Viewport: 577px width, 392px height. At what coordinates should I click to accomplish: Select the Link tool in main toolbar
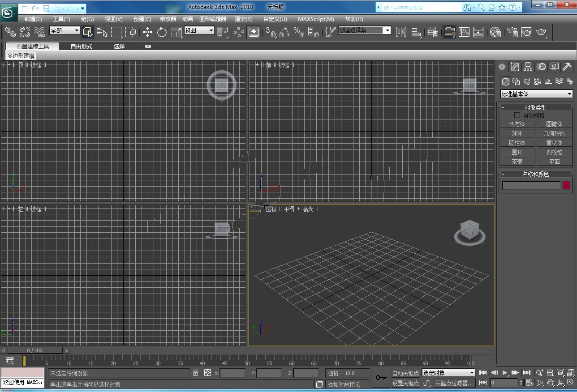coord(10,32)
